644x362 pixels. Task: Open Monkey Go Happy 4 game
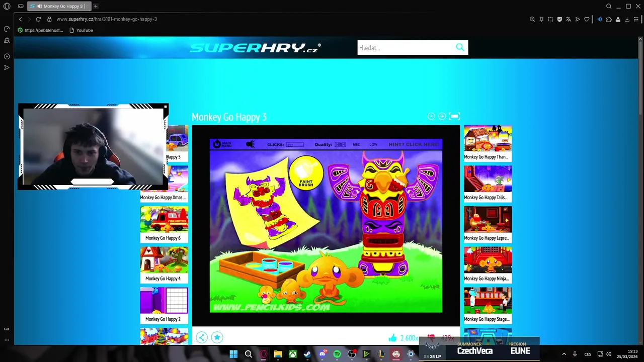click(163, 265)
